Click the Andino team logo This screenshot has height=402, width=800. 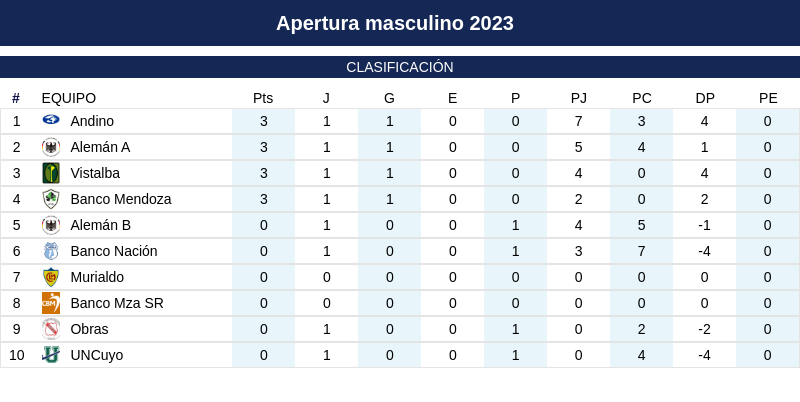(x=51, y=120)
